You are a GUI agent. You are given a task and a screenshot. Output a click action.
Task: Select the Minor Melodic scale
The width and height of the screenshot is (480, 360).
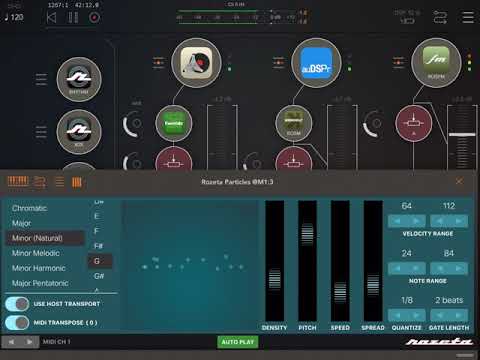pos(36,253)
